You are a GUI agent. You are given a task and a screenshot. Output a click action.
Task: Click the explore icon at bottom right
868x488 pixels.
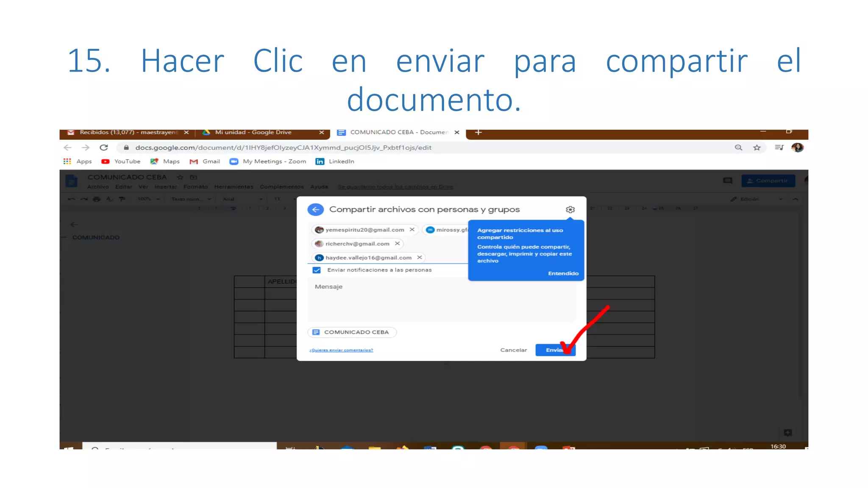787,433
